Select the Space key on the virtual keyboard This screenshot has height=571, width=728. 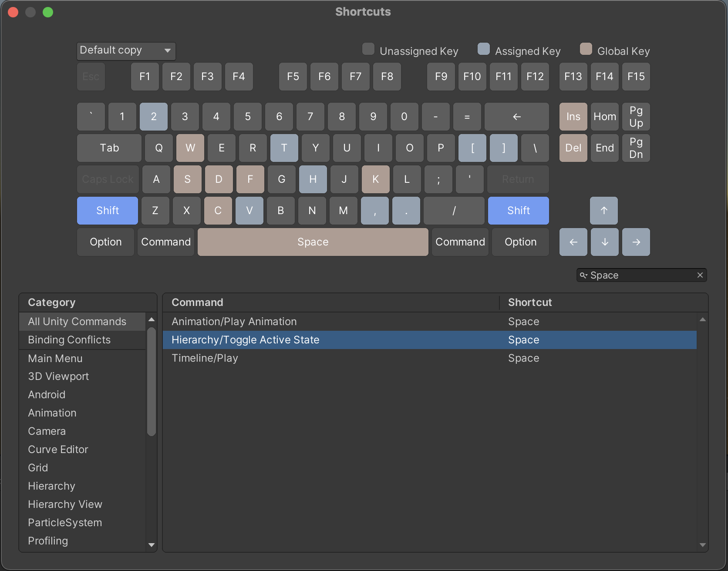[x=313, y=242]
